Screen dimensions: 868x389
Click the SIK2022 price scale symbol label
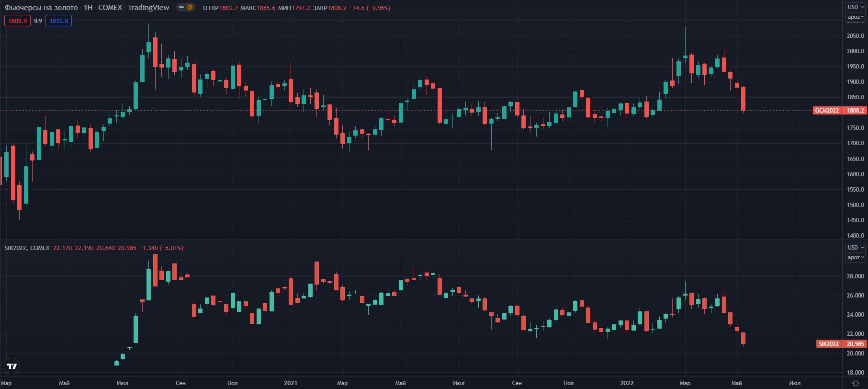click(828, 344)
